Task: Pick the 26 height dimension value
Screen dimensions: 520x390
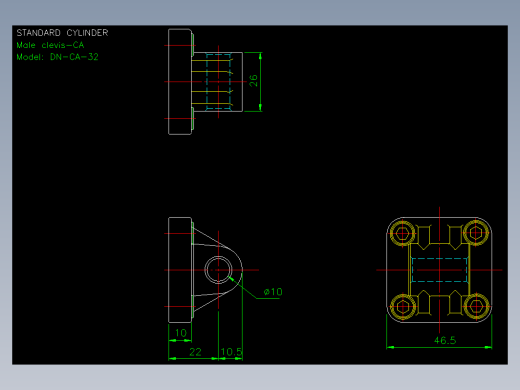Action: 253,81
